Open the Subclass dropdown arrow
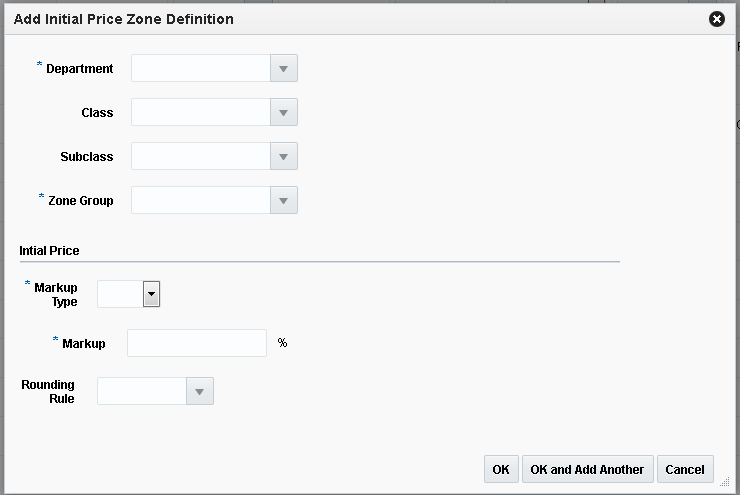The image size is (740, 495). click(x=284, y=156)
